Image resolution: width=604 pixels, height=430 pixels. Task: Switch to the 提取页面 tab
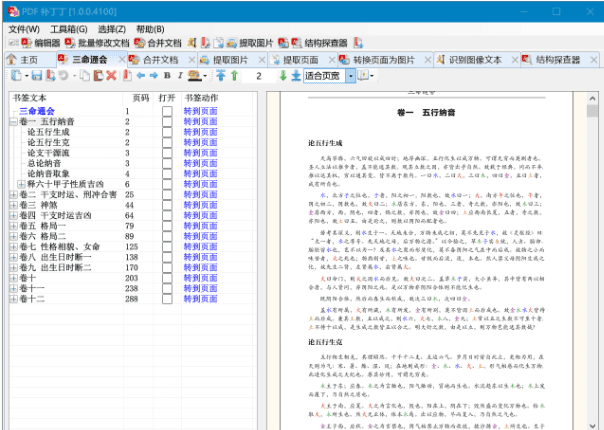click(x=301, y=60)
